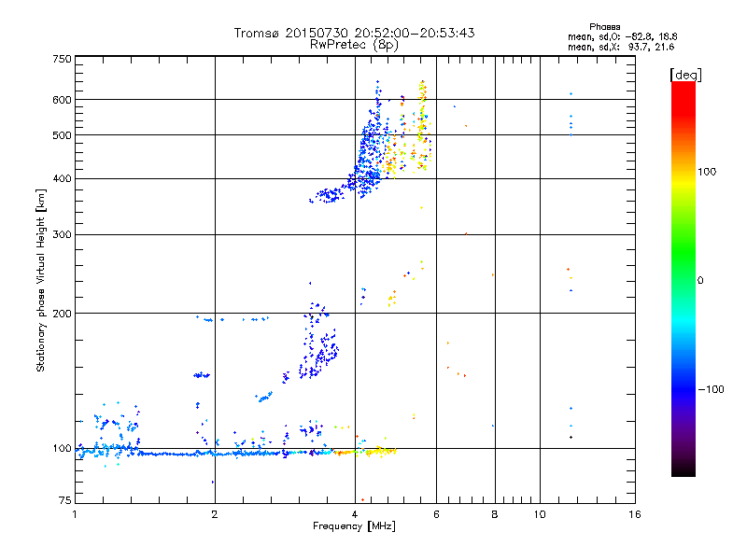
Task: Click the y-axis label '400'
Action: pos(62,179)
